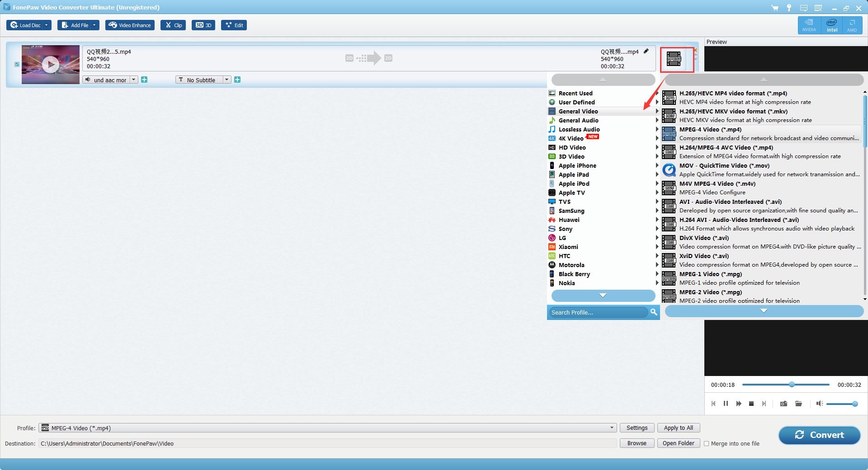Click the Destination path field
The height and width of the screenshot is (470, 868).
(328, 443)
